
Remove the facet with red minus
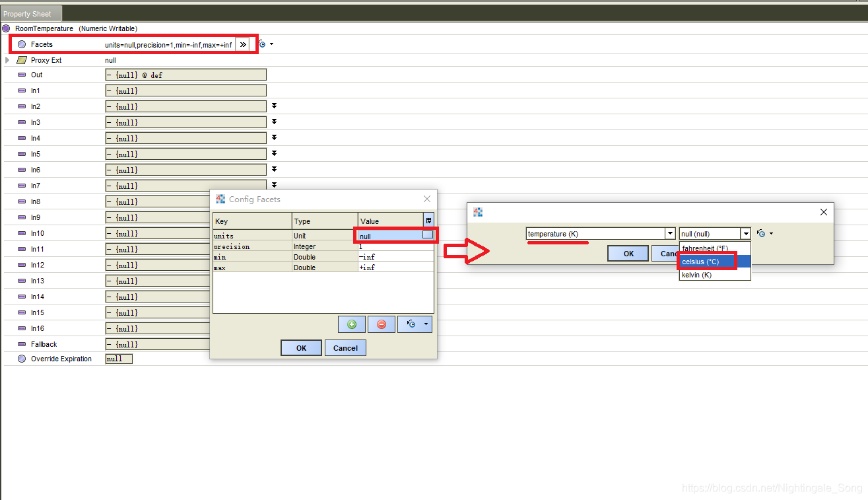[x=382, y=324]
